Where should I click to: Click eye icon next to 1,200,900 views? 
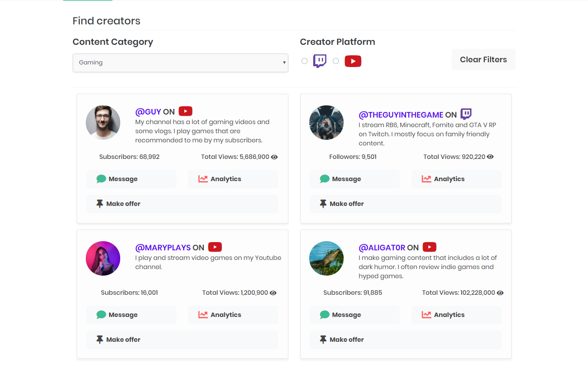(x=273, y=293)
